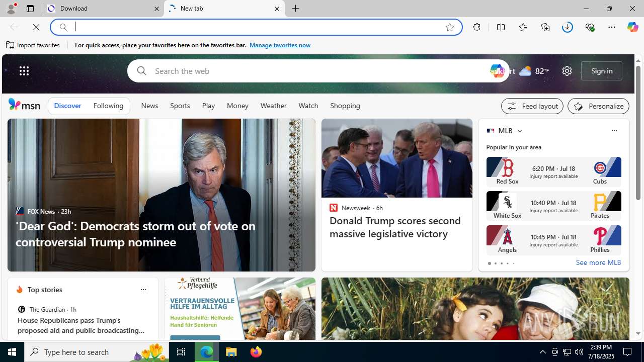Open the 'Dear God' Democrats headline
This screenshot has height=362, width=644.
pyautogui.click(x=135, y=234)
